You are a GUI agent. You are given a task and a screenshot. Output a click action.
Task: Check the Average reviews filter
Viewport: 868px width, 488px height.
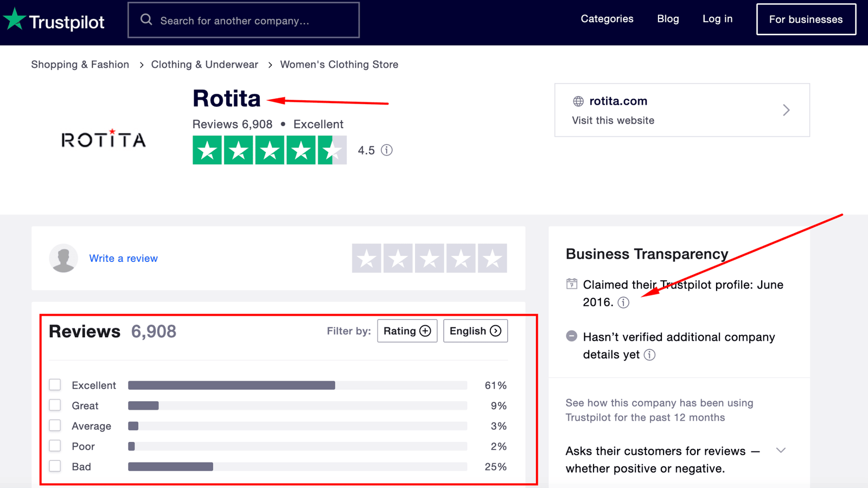coord(55,425)
